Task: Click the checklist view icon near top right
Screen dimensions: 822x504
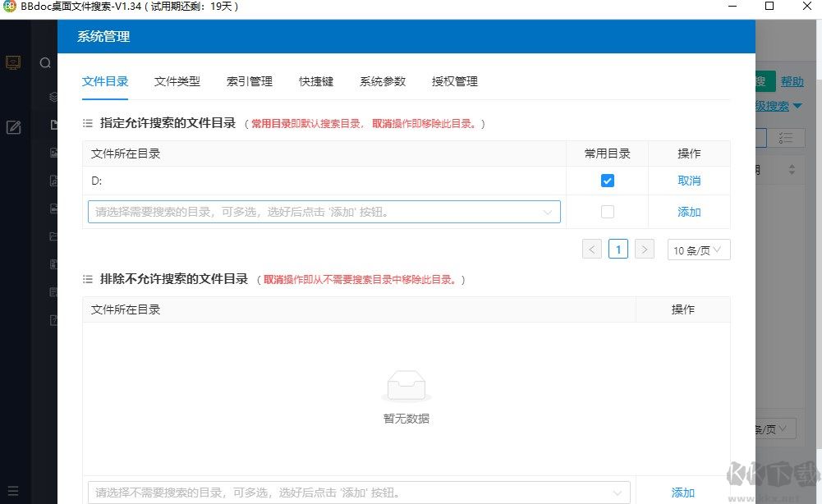Action: [x=786, y=138]
